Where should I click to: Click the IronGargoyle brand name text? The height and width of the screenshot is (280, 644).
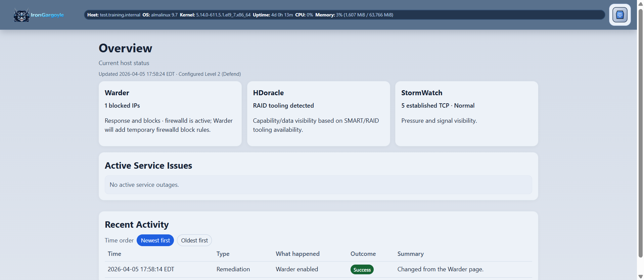coord(47,15)
